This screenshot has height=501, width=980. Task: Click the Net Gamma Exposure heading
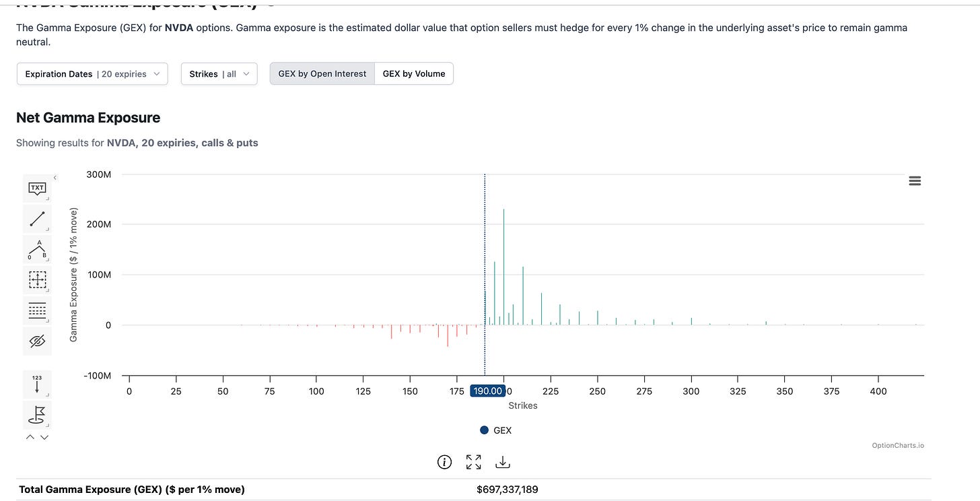point(88,118)
